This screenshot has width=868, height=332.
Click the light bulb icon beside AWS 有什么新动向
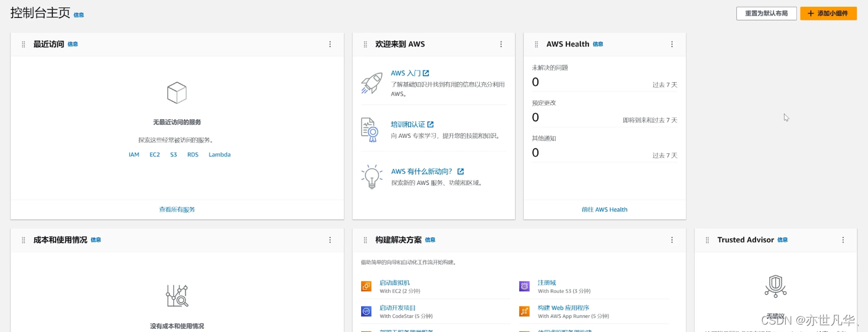[372, 177]
